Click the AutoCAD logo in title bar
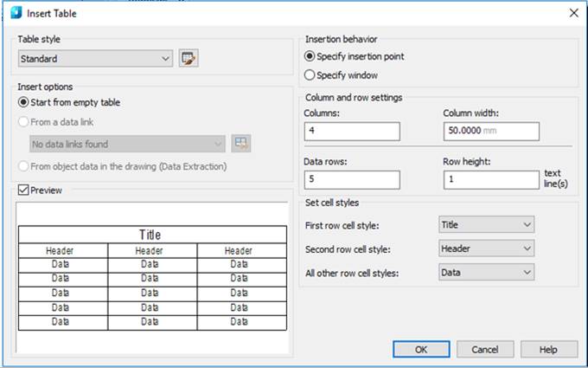The image size is (588, 368). pos(16,12)
